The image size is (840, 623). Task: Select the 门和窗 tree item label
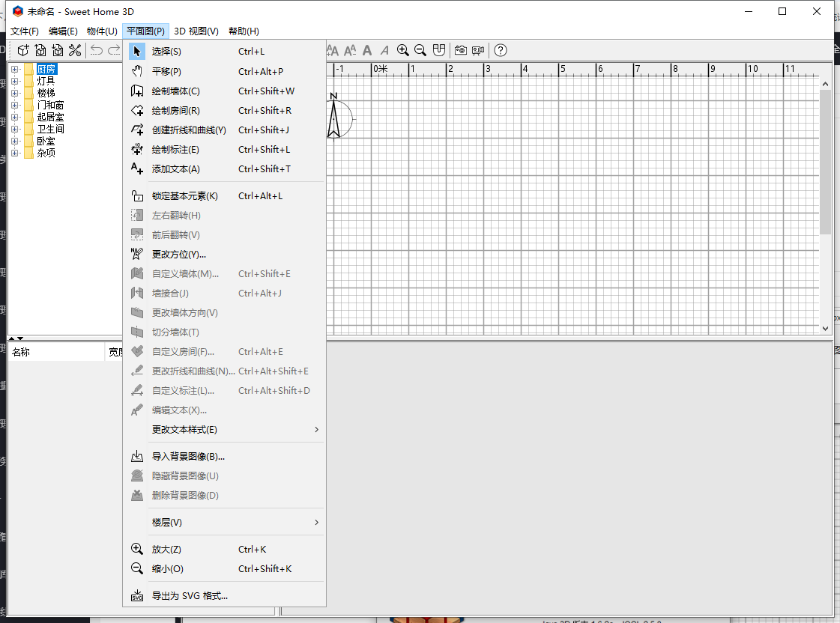(x=50, y=105)
